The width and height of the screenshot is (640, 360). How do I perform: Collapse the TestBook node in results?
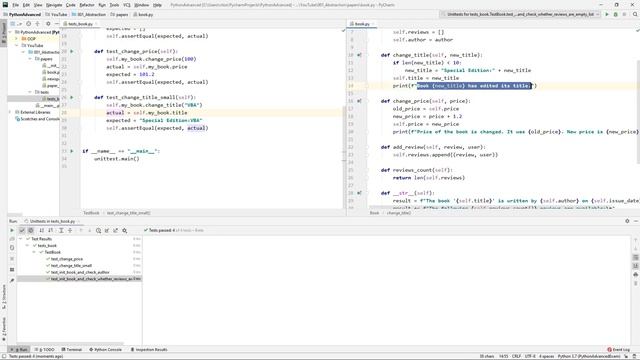pyautogui.click(x=34, y=252)
